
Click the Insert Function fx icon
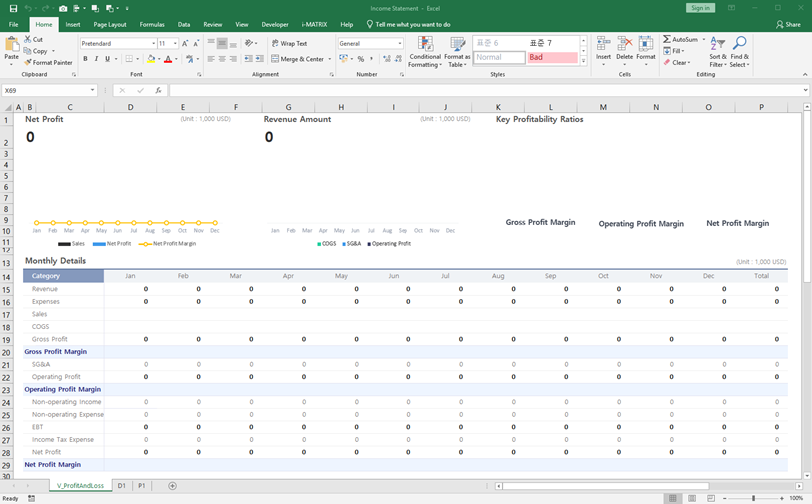click(x=158, y=90)
